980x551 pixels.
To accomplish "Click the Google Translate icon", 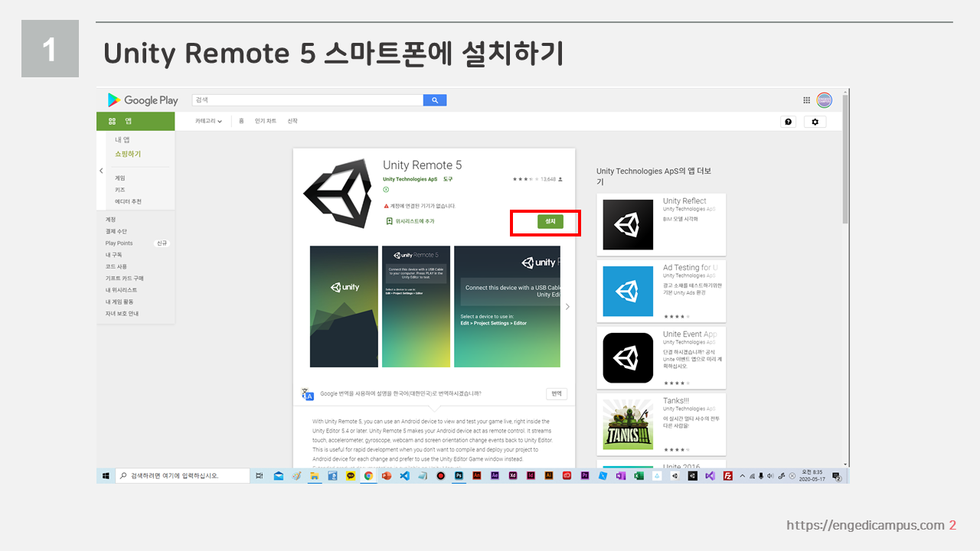I will 308,394.
